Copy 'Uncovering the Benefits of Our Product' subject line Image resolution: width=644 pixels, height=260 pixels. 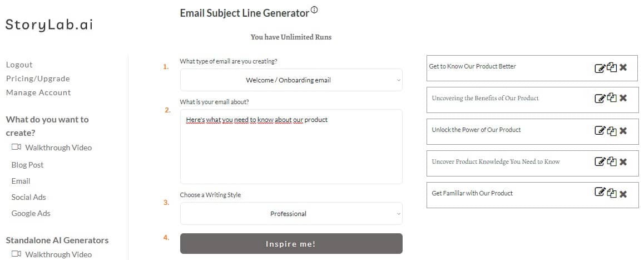point(612,99)
